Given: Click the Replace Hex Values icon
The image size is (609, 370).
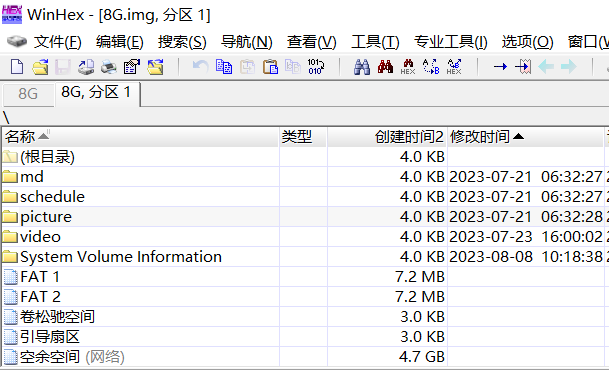Looking at the screenshot, I should 454,67.
